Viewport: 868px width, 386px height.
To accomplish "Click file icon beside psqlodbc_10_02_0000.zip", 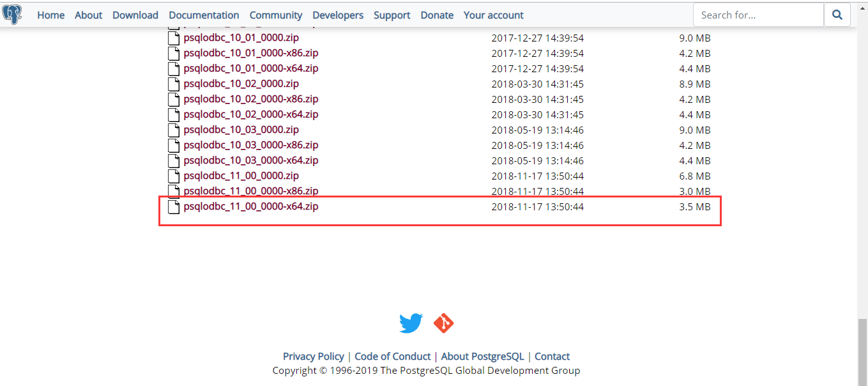I will tap(174, 84).
